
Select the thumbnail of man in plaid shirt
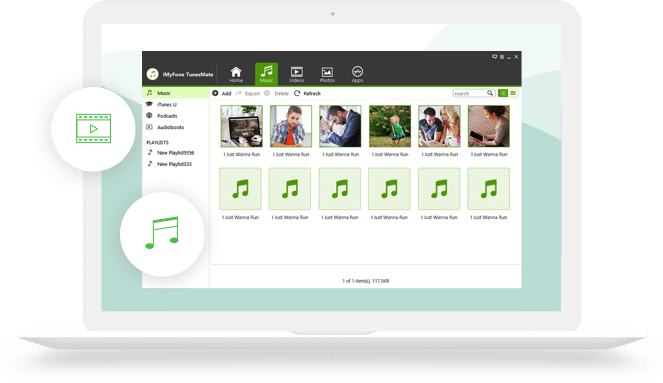(291, 126)
